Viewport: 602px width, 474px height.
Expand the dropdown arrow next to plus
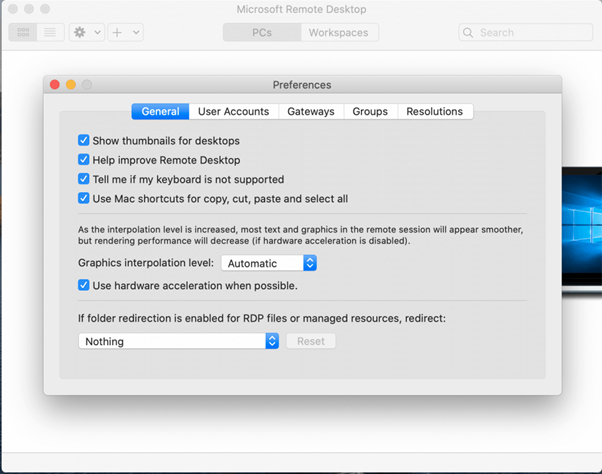(x=136, y=32)
